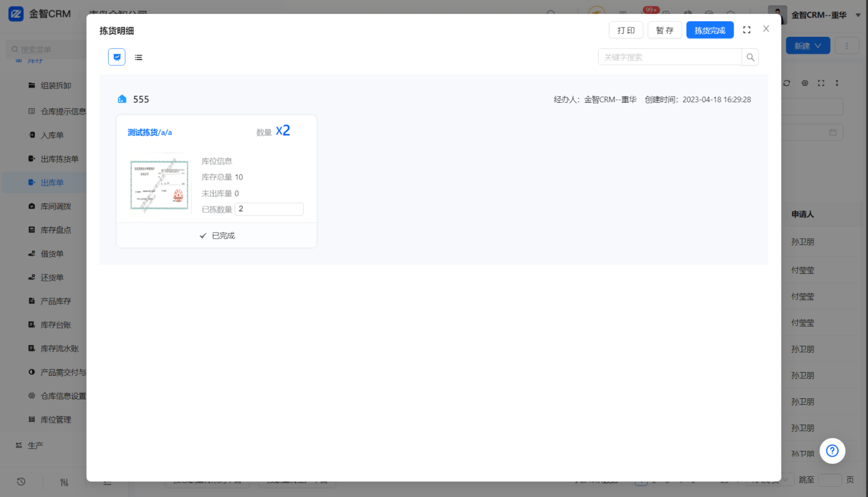
Task: Open 组装拆卸 in the sidebar
Action: [x=56, y=85]
